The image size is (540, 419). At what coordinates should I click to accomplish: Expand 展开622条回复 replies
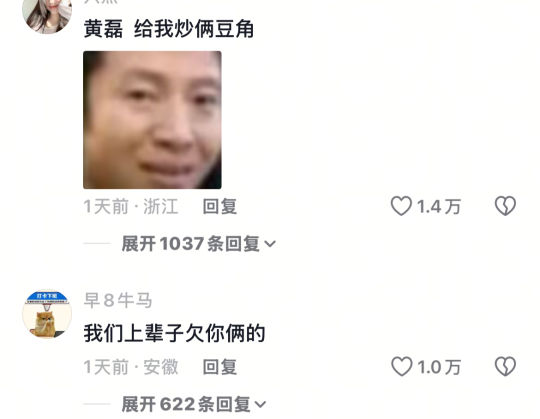pos(194,404)
